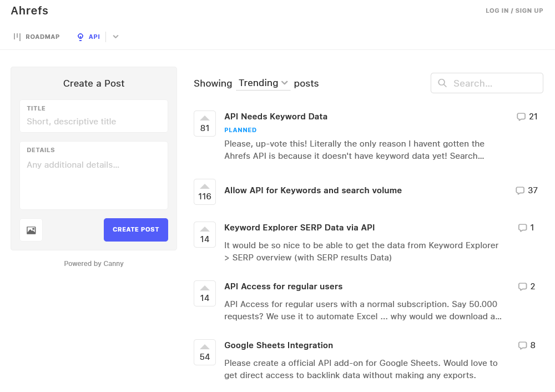The image size is (555, 392).
Task: Open comments on Google Sheets Integration post
Action: [x=527, y=345]
